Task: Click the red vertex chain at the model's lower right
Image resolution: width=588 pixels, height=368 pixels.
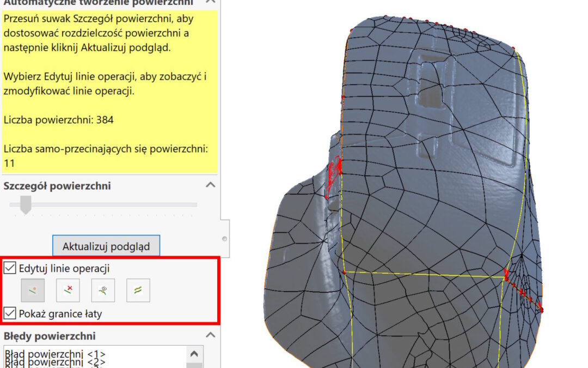Action: point(525,294)
